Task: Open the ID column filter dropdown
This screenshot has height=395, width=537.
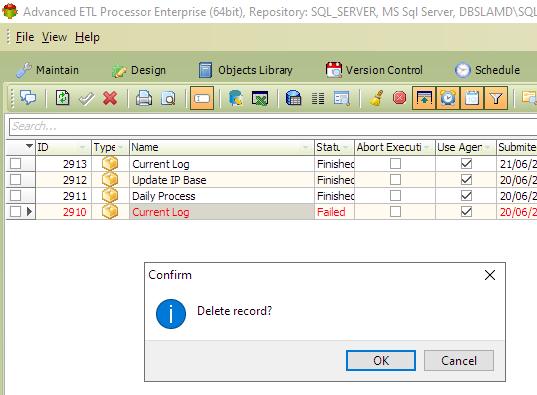Action: (x=83, y=148)
